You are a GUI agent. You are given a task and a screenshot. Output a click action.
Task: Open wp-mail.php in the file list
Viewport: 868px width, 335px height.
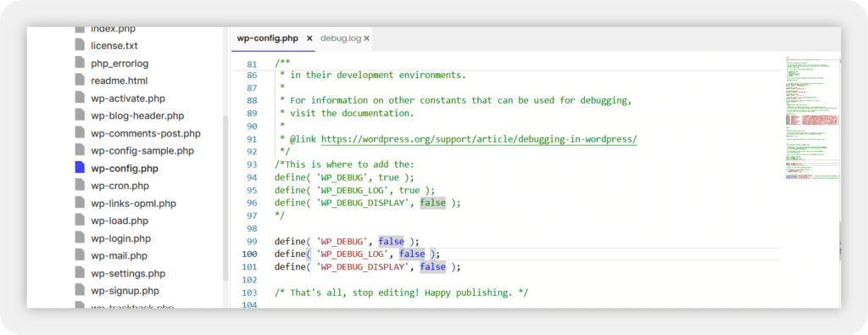(x=119, y=256)
